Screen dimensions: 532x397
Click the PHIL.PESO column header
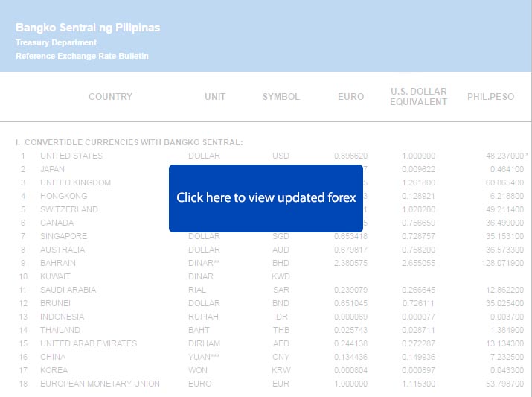[x=490, y=97]
